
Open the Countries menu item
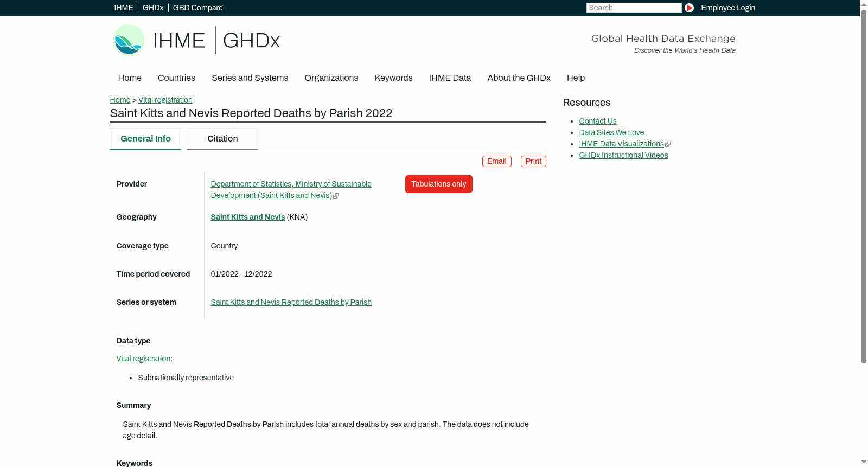click(x=176, y=78)
